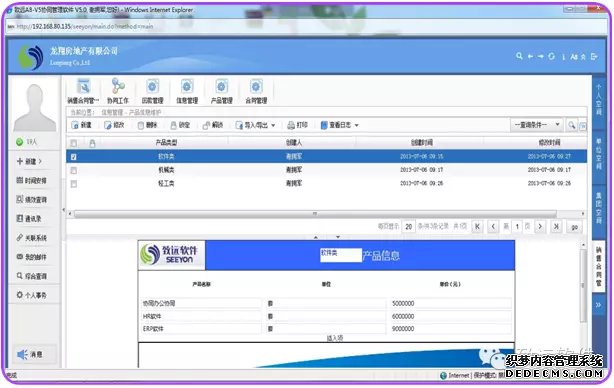
Task: Uncheck the 软件类 row checkbox
Action: [74, 157]
